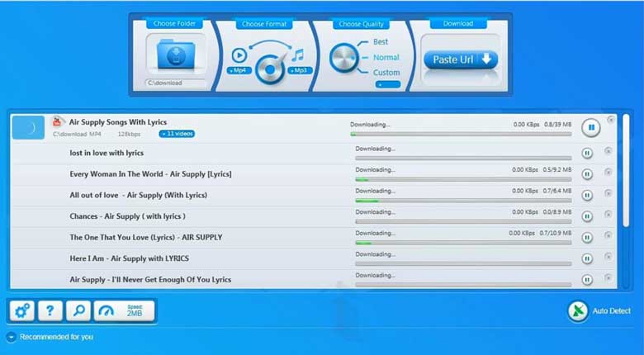Screen dimensions: 644x355
Task: Select the Mp4 video format icon
Action: [x=239, y=55]
